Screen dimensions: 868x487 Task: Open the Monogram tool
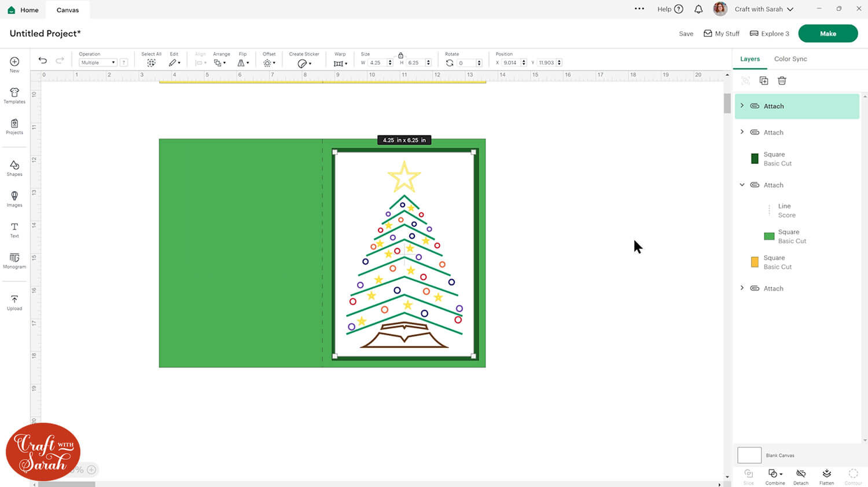(x=14, y=261)
